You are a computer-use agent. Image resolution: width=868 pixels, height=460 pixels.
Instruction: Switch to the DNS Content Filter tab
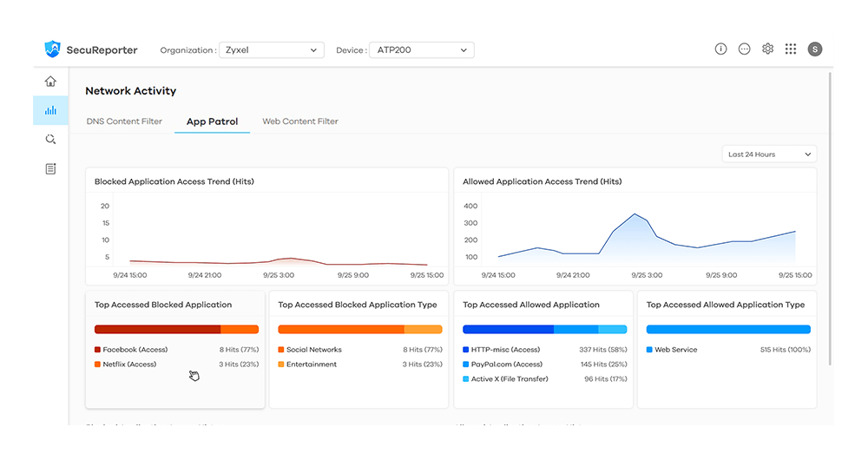click(124, 122)
